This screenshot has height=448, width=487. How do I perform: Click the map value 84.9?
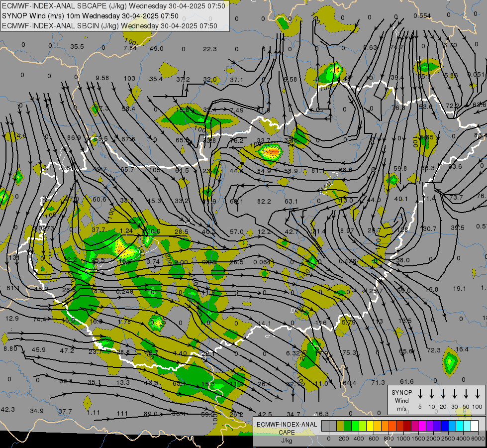coord(264,171)
